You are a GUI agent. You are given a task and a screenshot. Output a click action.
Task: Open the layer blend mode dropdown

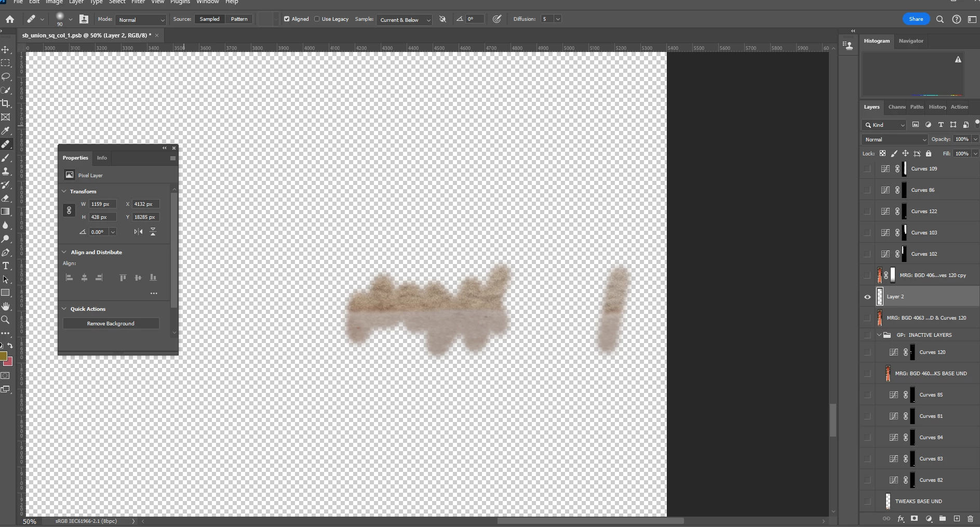pos(895,139)
